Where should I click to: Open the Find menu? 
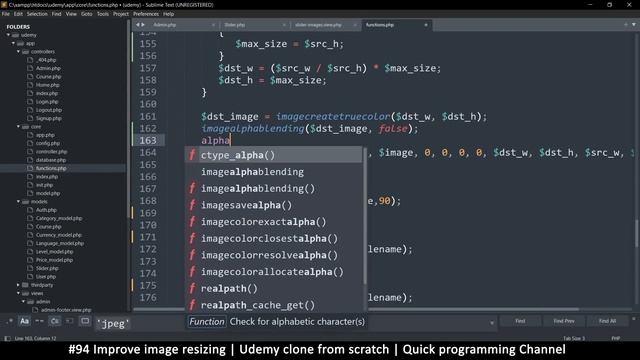(56, 14)
